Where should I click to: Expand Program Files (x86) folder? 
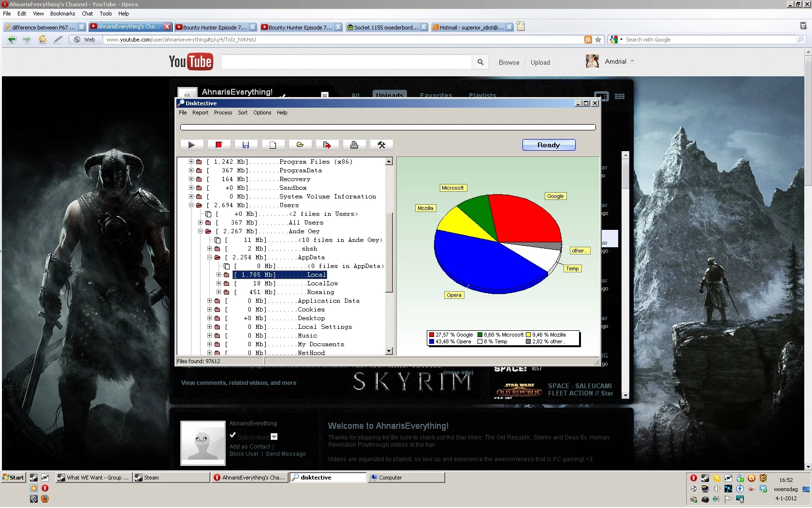(x=191, y=162)
